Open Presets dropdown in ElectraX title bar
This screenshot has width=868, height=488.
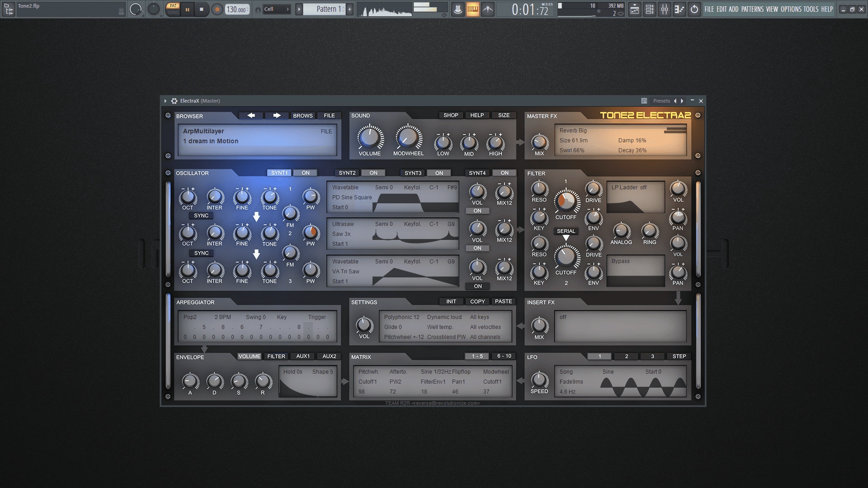(x=661, y=101)
